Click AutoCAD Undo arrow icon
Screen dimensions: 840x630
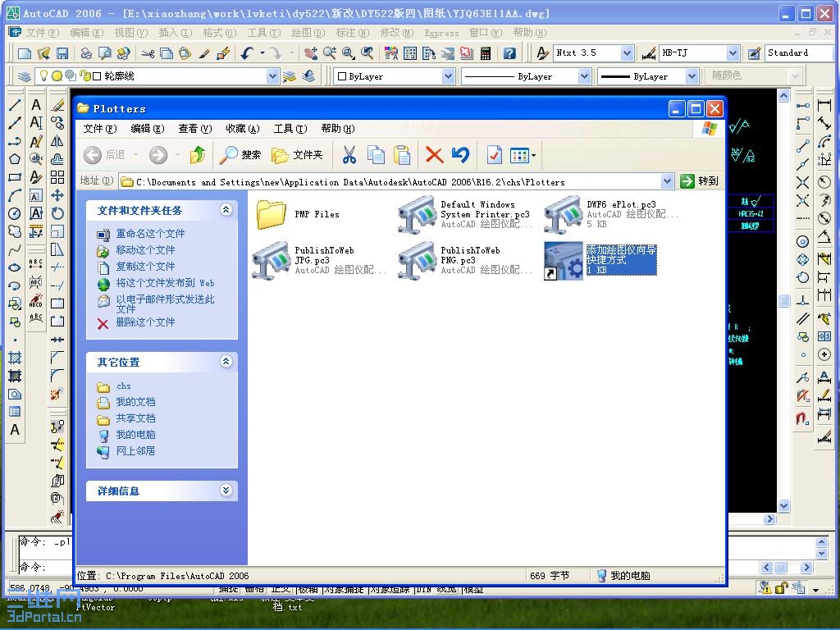247,53
